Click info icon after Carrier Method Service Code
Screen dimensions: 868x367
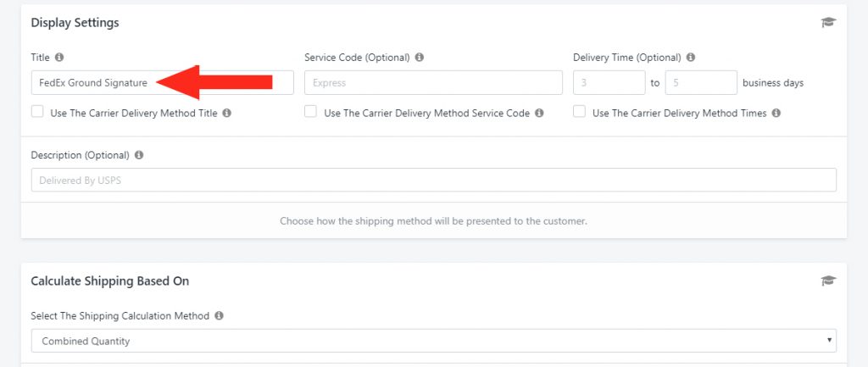click(x=539, y=113)
